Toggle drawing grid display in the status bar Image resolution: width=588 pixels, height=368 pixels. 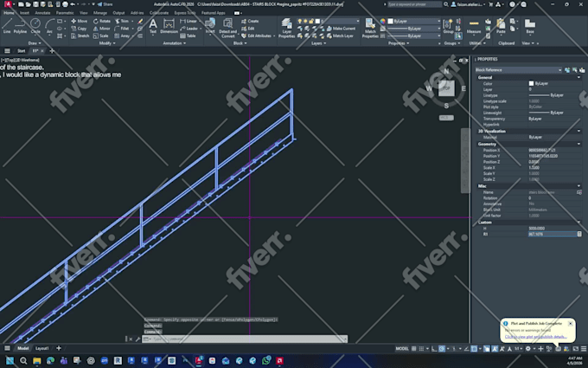(x=413, y=349)
